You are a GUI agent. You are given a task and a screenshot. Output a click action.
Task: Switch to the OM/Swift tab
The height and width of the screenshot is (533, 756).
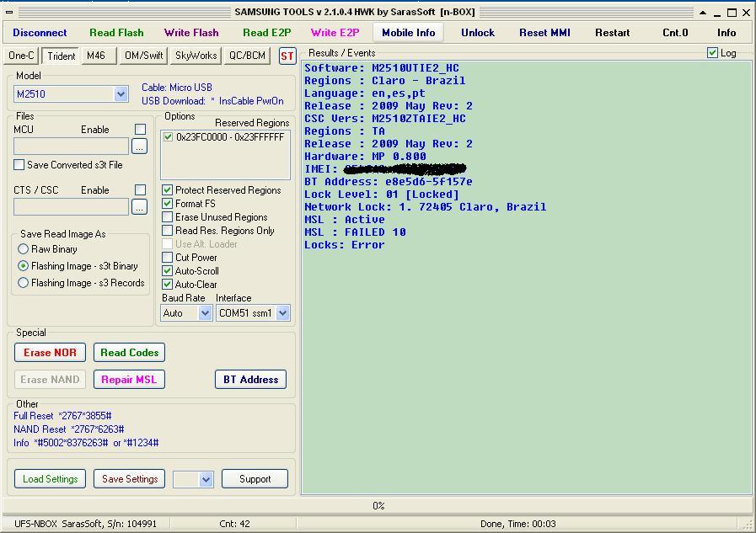[143, 56]
